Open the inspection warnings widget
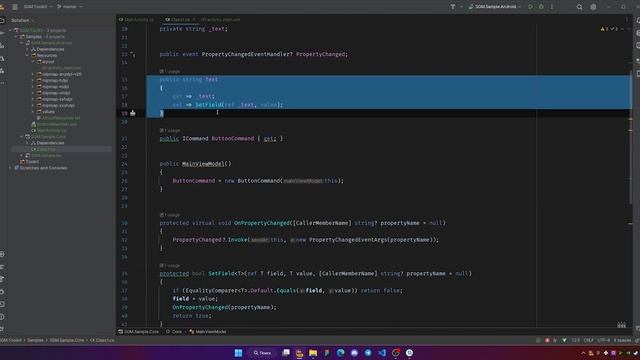This screenshot has height=360, width=640. click(610, 29)
